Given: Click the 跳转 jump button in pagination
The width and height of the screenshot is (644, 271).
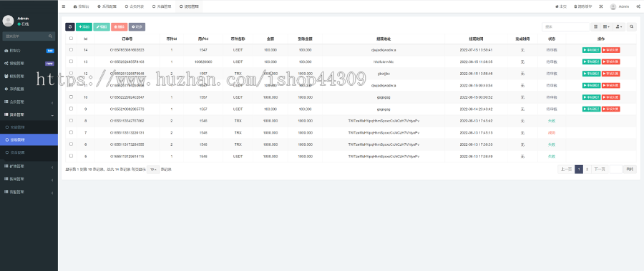Looking at the screenshot, I should (630, 169).
